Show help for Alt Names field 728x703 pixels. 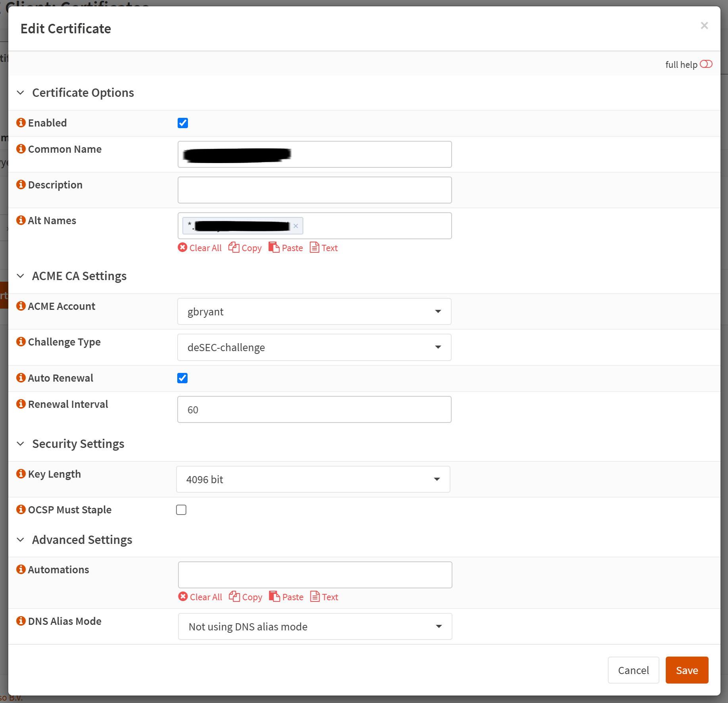(21, 220)
